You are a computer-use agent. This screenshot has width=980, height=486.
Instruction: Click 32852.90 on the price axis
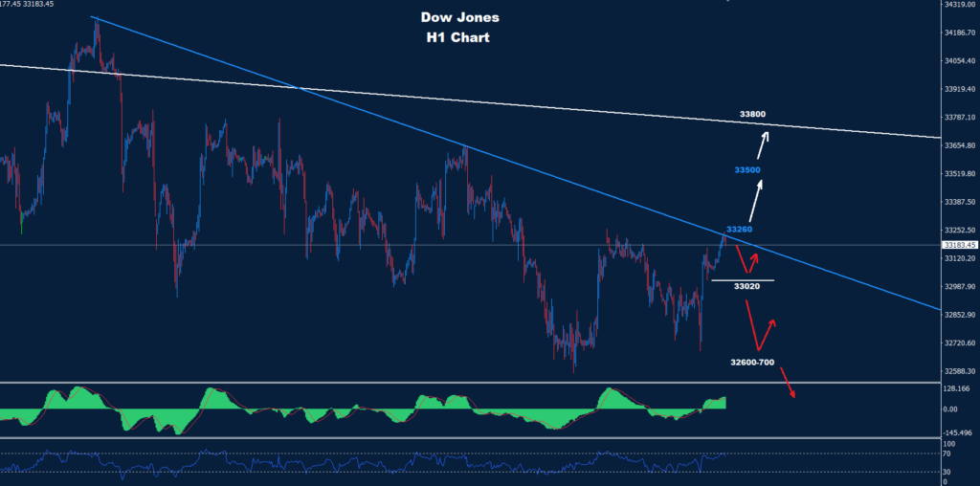pos(960,315)
